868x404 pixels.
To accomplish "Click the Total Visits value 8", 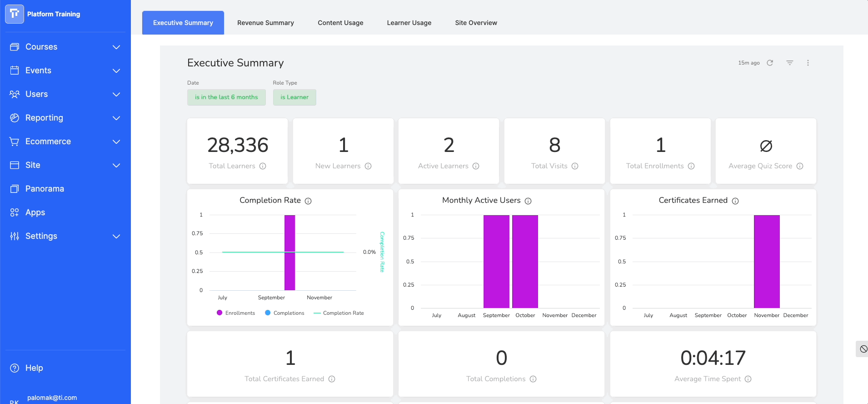I will pos(554,145).
